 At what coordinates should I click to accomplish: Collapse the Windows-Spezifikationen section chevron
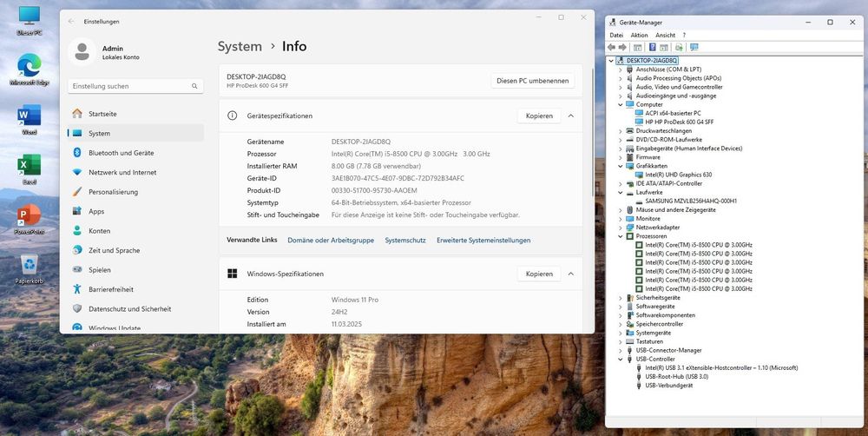[570, 274]
